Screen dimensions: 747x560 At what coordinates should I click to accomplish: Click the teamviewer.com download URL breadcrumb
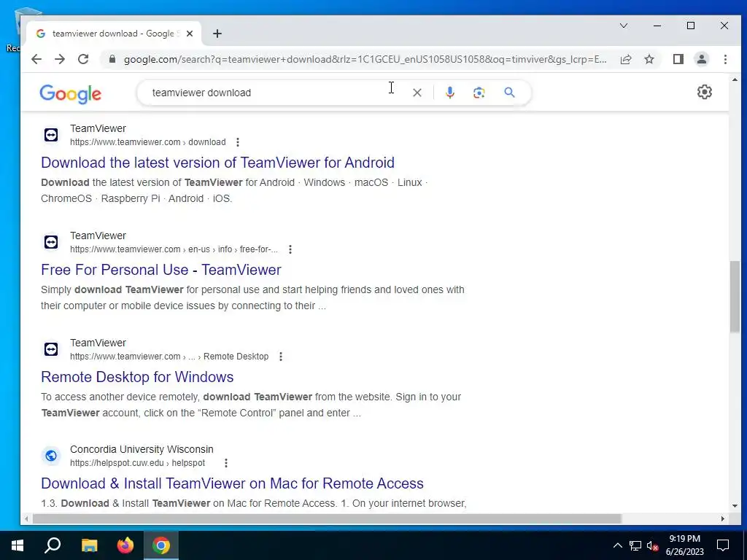pos(147,142)
